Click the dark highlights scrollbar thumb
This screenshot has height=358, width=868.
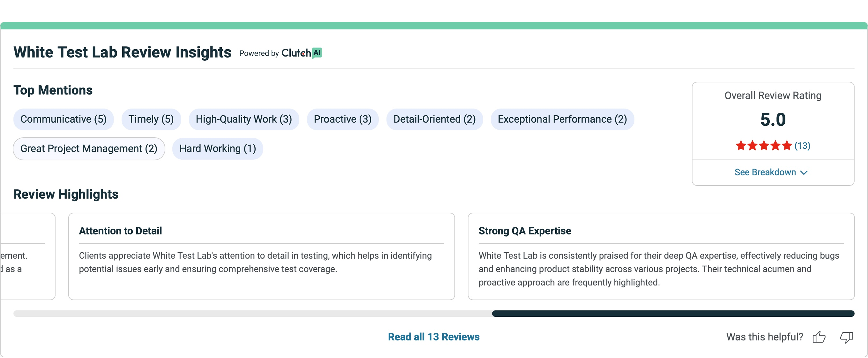673,314
